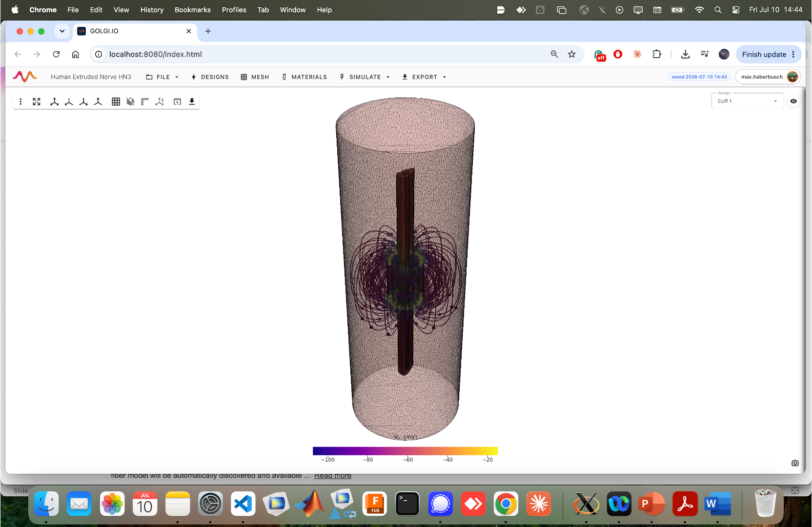
Task: Open Terminal from the Dock
Action: pyautogui.click(x=407, y=504)
